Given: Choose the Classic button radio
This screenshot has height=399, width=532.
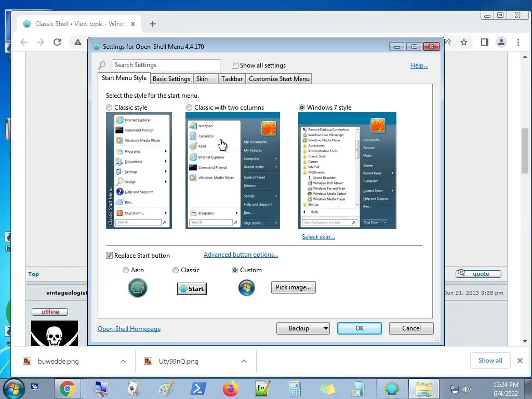Looking at the screenshot, I should pos(176,270).
